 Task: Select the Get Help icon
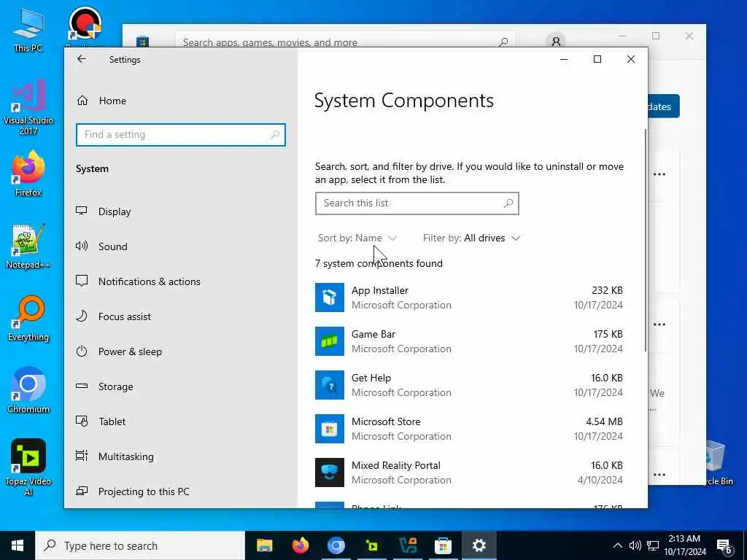tap(330, 385)
